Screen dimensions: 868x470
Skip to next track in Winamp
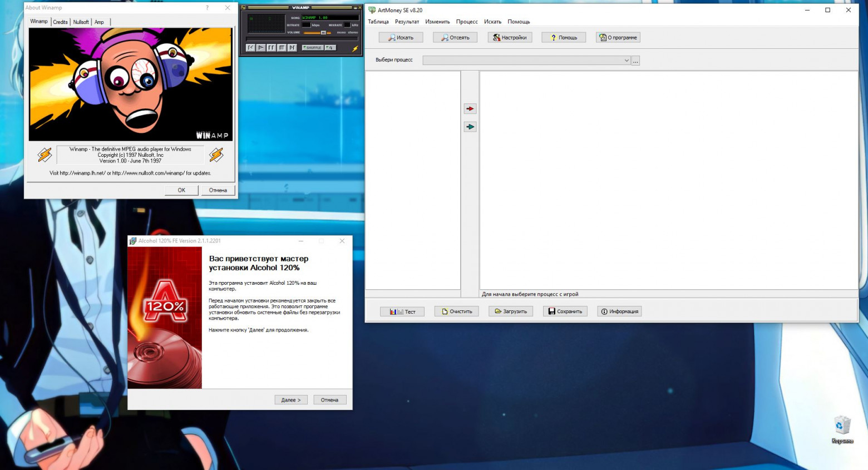tap(292, 48)
